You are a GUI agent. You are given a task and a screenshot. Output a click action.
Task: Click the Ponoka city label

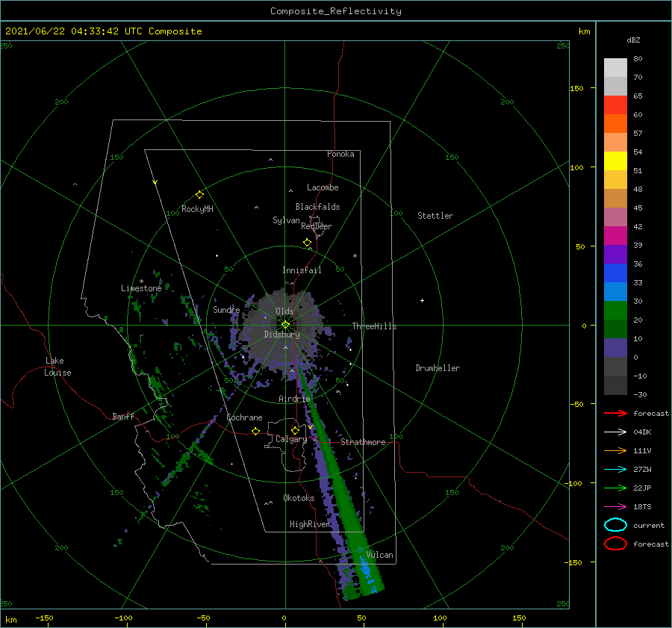pos(340,154)
